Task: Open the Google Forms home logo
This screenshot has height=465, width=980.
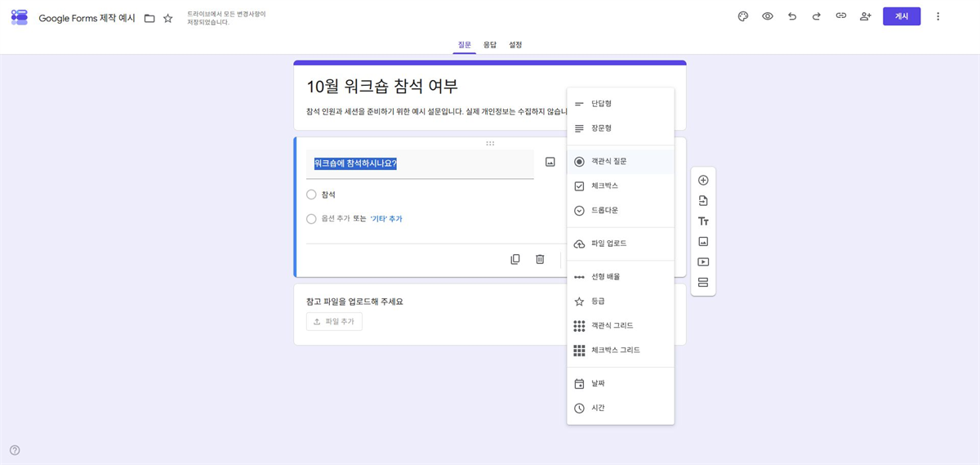Action: pyautogui.click(x=20, y=17)
